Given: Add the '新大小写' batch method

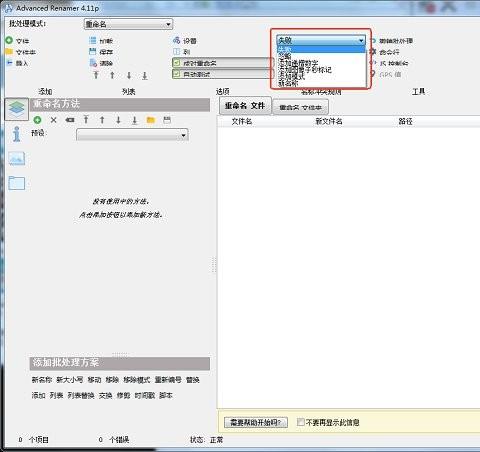Looking at the screenshot, I should point(69,379).
